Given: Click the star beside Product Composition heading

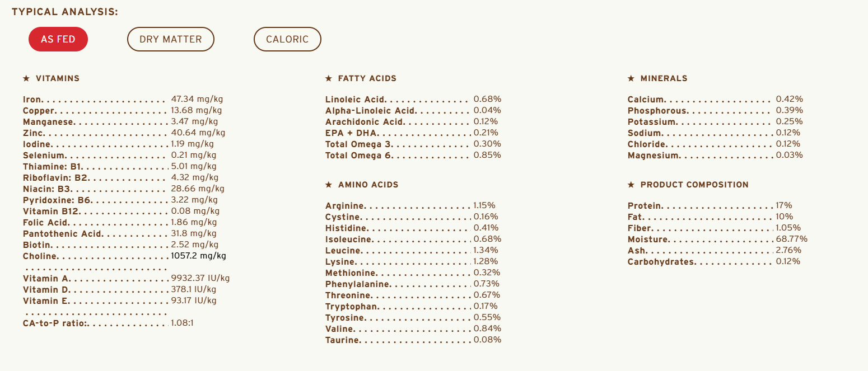Looking at the screenshot, I should [631, 185].
